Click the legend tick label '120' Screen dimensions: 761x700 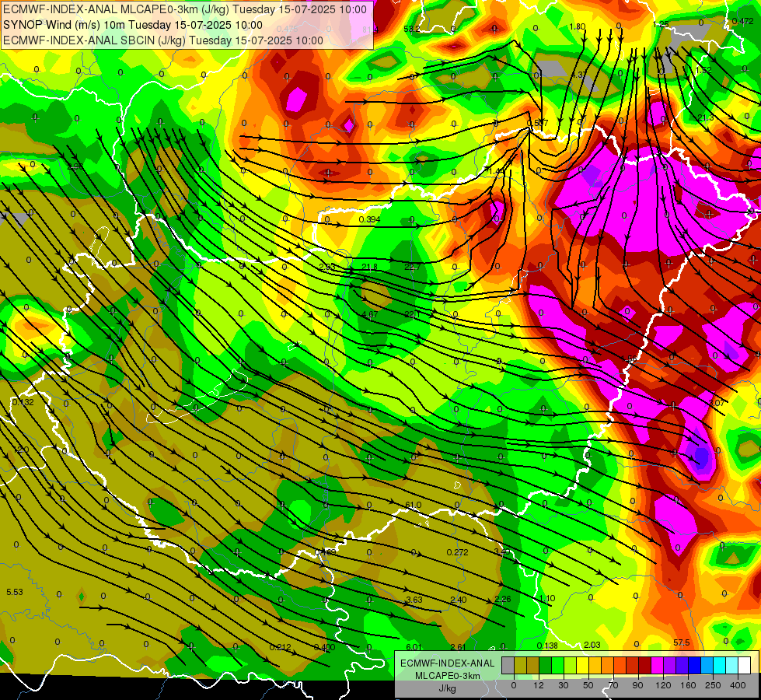663,685
